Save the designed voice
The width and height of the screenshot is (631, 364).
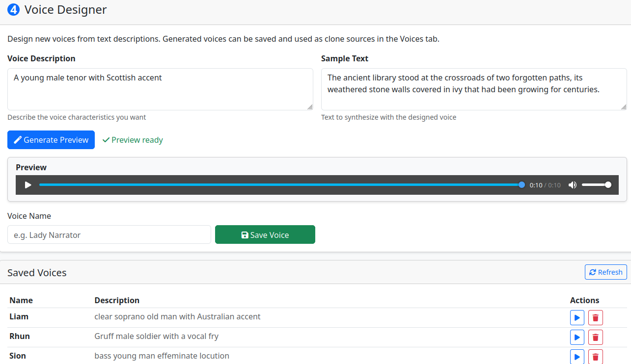point(265,235)
